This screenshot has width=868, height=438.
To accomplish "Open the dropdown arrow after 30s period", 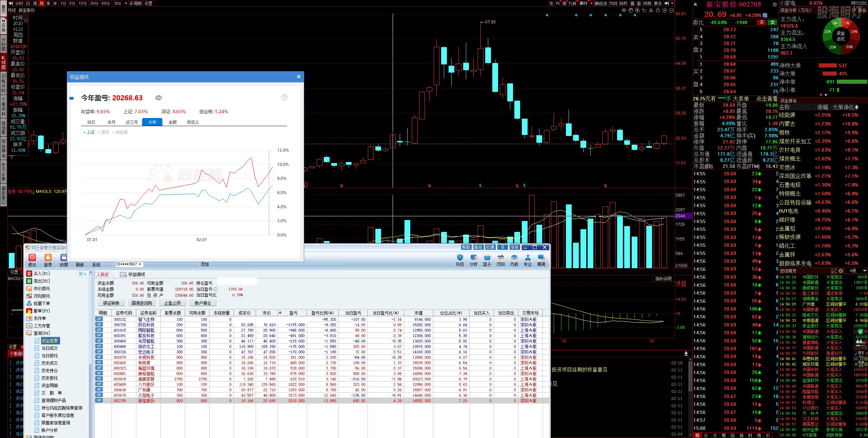I will pyautogui.click(x=126, y=3).
